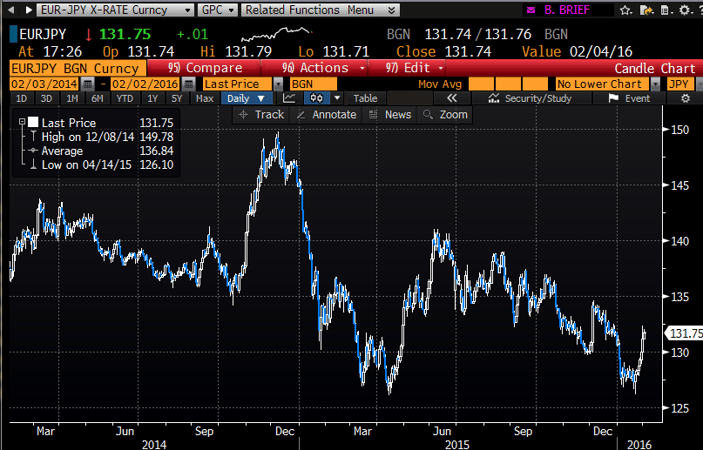This screenshot has height=450, width=703.
Task: Toggle the Table view
Action: pos(365,99)
